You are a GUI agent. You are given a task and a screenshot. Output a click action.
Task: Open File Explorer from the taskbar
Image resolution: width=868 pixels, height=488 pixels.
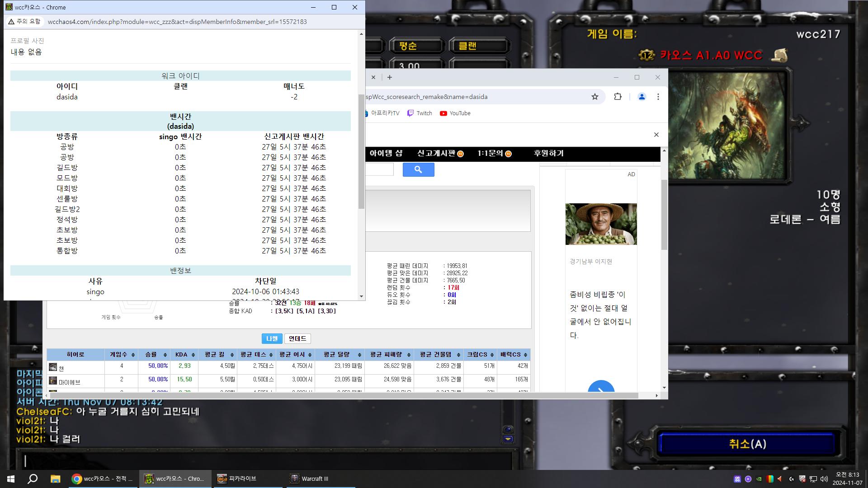coord(55,479)
